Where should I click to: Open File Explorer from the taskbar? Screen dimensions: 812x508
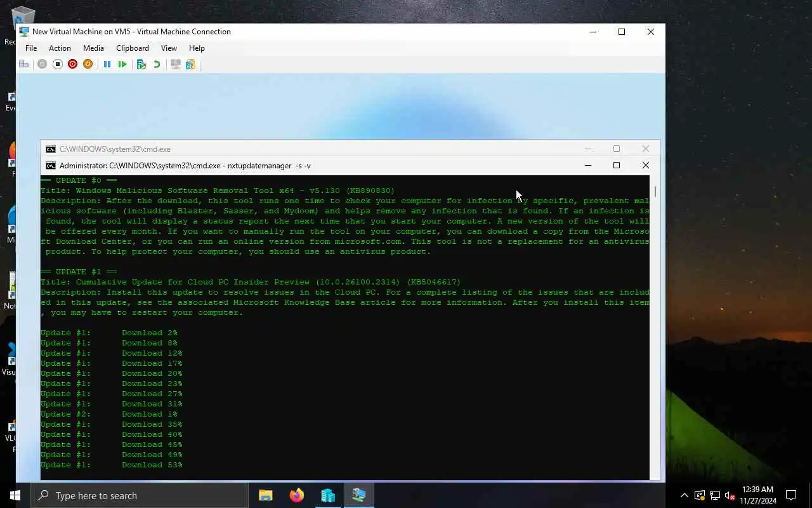[266, 495]
